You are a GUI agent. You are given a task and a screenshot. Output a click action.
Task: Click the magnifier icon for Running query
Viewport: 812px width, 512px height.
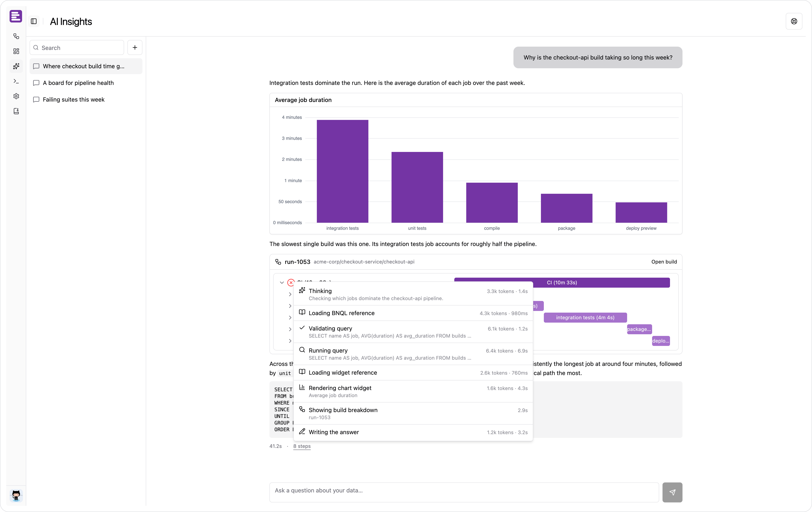[x=302, y=350]
